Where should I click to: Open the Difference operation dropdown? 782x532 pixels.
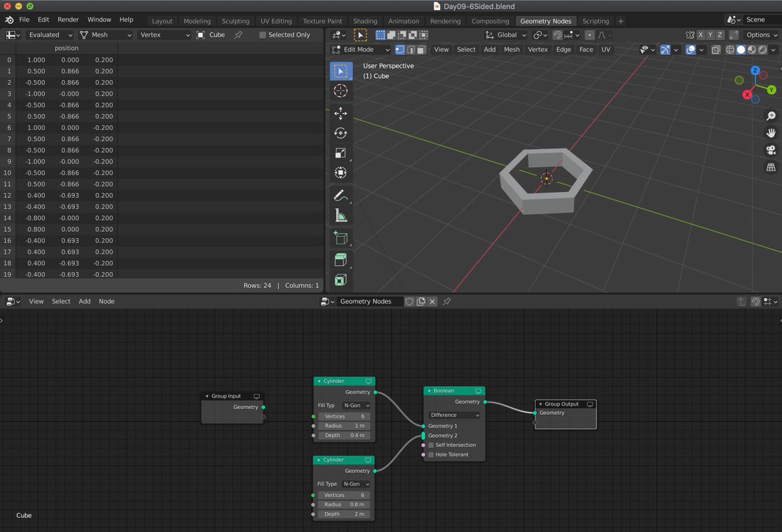pos(454,415)
